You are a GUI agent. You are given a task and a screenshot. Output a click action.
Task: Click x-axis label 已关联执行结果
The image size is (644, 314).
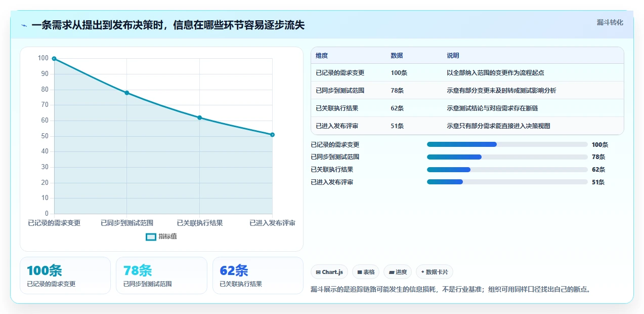click(x=200, y=223)
